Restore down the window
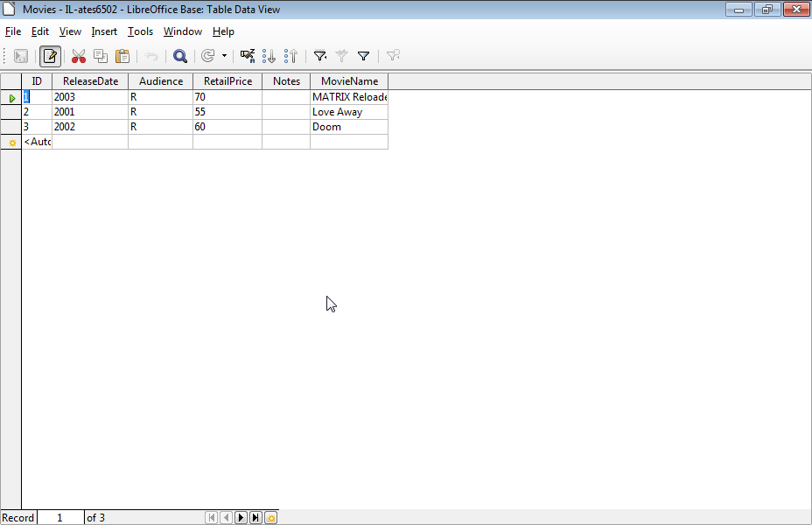Viewport: 812px width, 525px height. tap(767, 10)
